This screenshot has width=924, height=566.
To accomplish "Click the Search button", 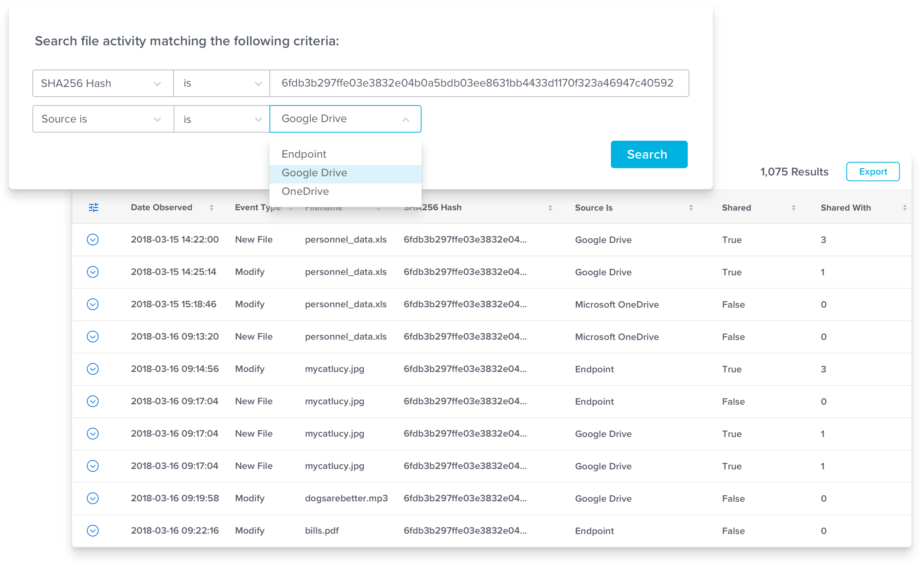I will tap(649, 154).
